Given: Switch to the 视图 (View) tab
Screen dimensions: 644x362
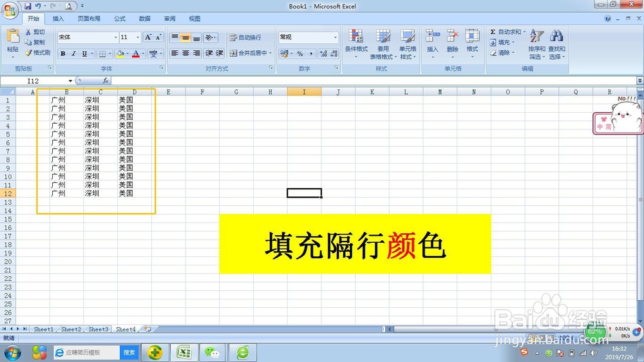Looking at the screenshot, I should pos(194,19).
